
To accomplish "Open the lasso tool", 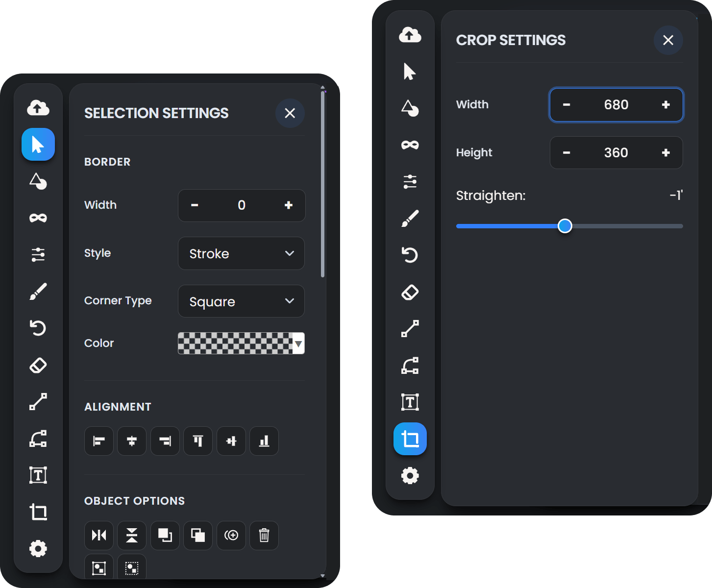I will 38,218.
